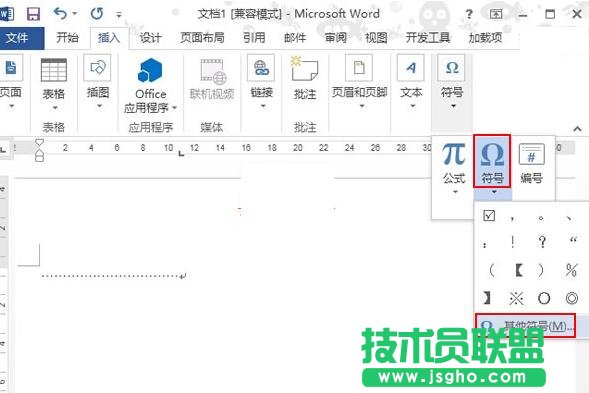Screen dimensions: 589x393
Task: Switch to the 视图 (View) tab
Action: tap(376, 38)
